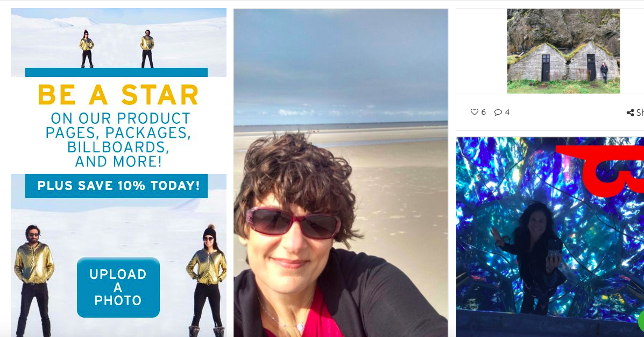This screenshot has width=644, height=337.
Task: Like the turf houses photo with heart icon
Action: coord(475,112)
